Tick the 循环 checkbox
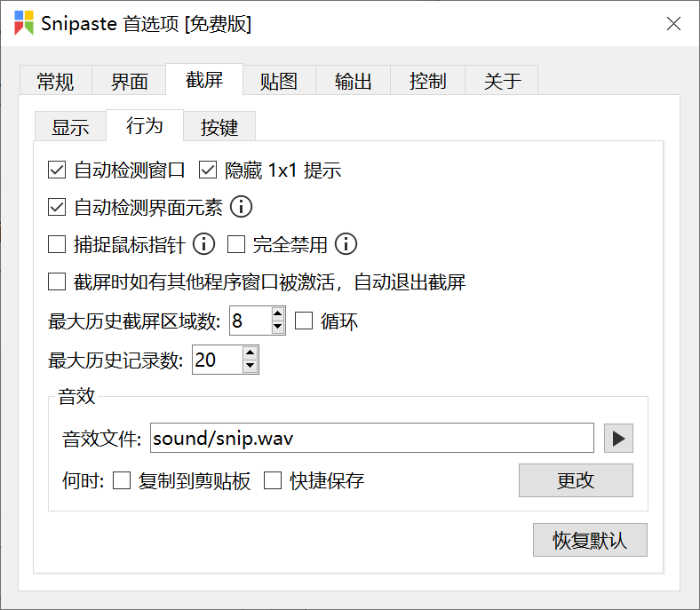This screenshot has height=610, width=700. point(304,321)
